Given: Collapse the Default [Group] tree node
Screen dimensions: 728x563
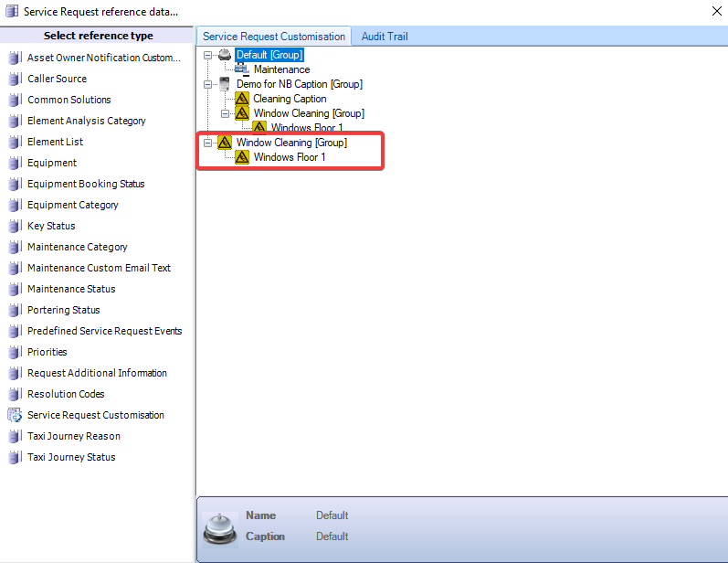Looking at the screenshot, I should [208, 55].
